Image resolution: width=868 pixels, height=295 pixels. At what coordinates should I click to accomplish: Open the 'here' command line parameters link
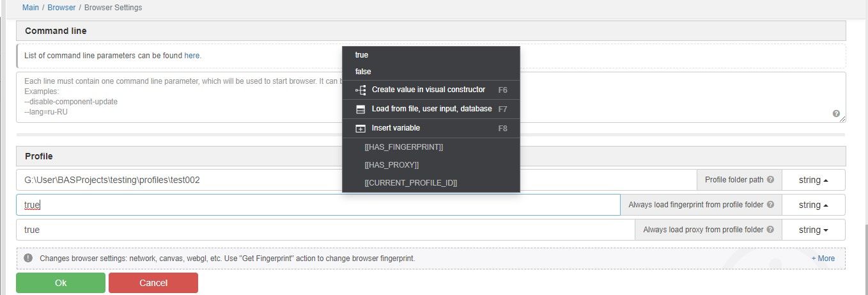[192, 56]
